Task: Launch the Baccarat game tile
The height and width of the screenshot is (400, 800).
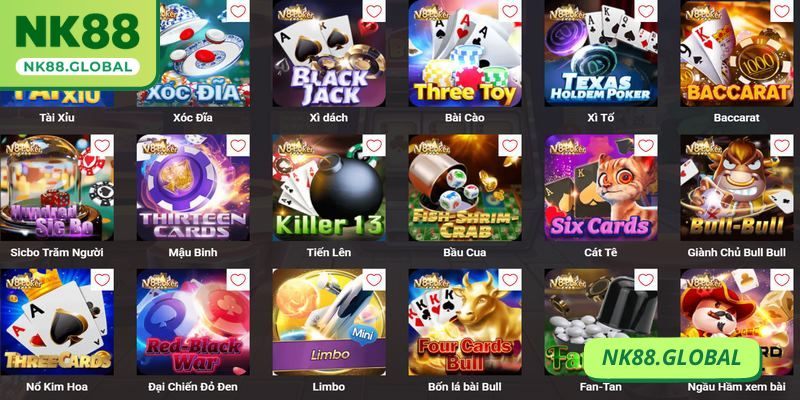Action: 737,53
